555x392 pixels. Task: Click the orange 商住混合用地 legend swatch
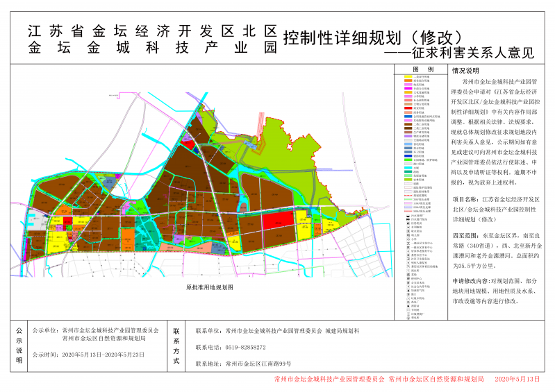coord(408,80)
